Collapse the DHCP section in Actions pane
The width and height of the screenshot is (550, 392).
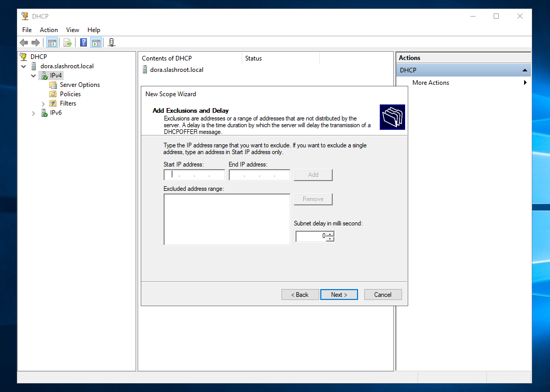point(525,70)
